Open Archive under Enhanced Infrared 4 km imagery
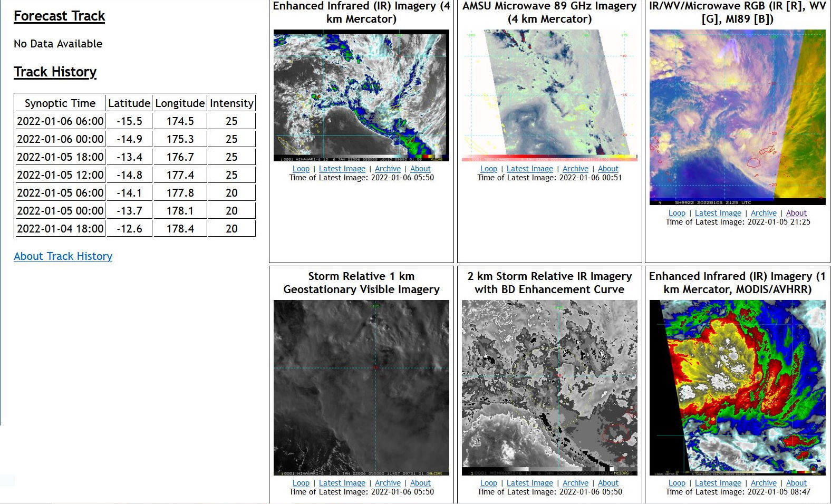This screenshot has width=831, height=504. pos(388,169)
